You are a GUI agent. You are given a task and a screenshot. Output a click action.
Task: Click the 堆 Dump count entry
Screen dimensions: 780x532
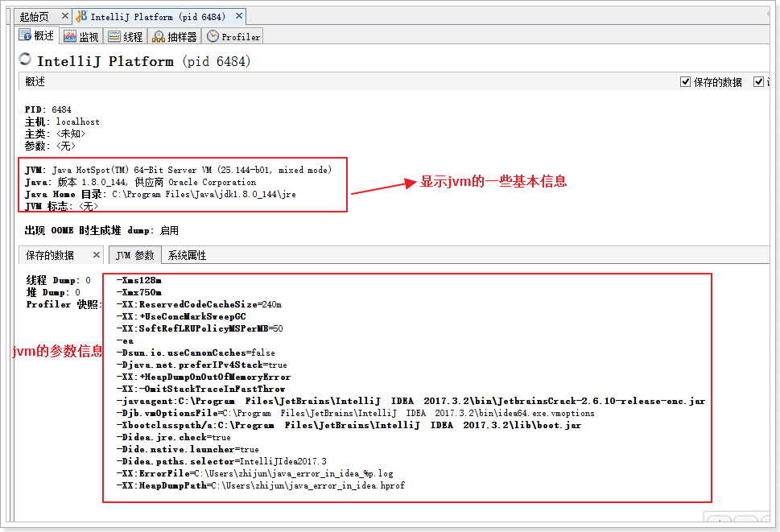(x=52, y=292)
